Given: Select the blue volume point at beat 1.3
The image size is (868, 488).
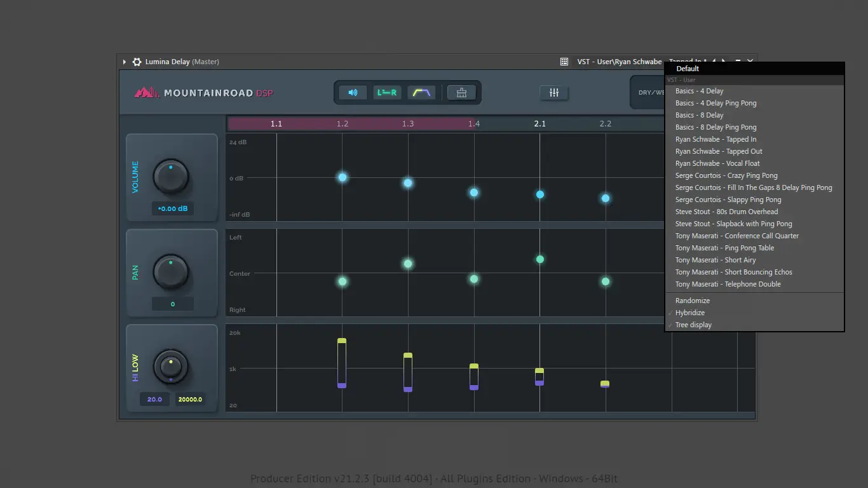Looking at the screenshot, I should 408,183.
